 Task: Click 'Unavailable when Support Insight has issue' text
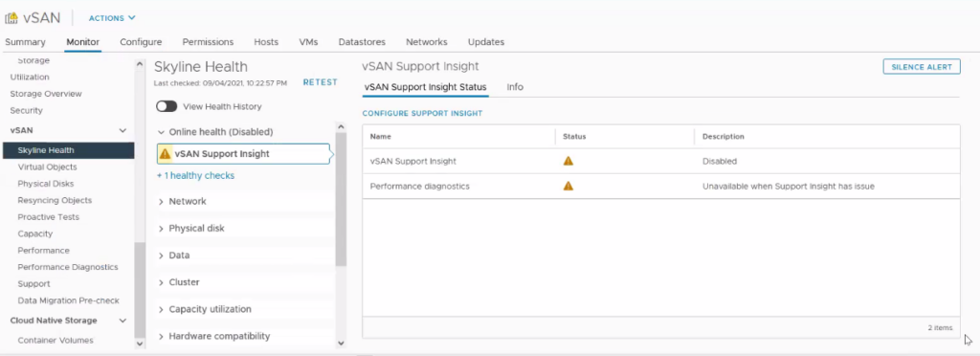point(789,186)
